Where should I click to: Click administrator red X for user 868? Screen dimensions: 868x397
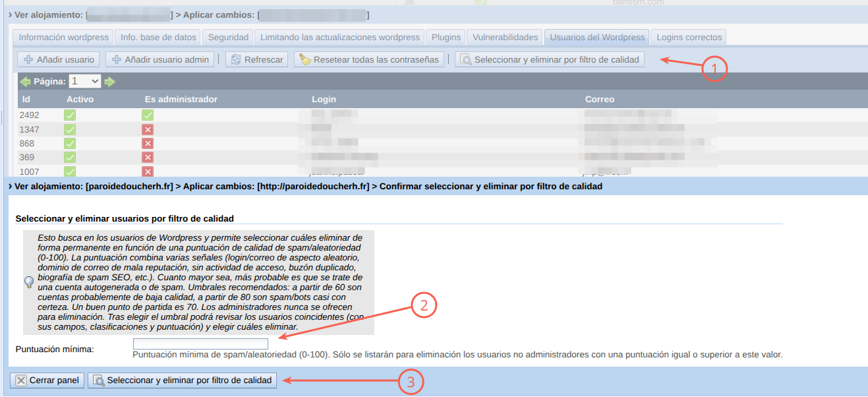(x=148, y=143)
